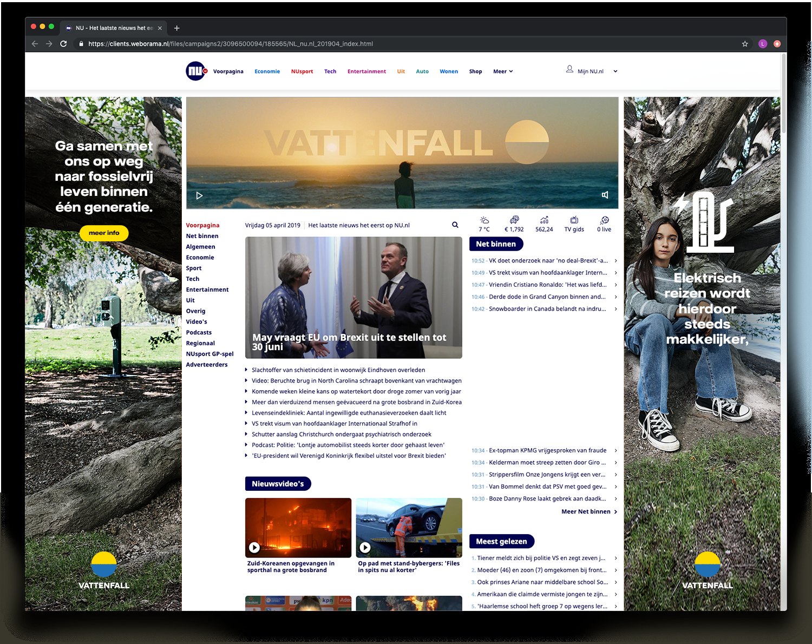Play the Zuid-Koreanen bosbrand video
Image resolution: width=812 pixels, height=644 pixels.
pos(254,548)
